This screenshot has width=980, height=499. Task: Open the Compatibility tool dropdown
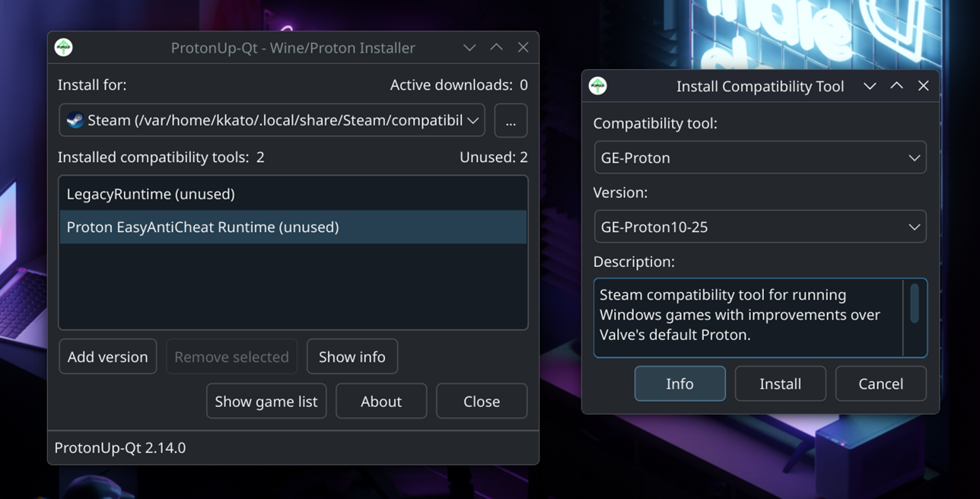click(x=760, y=157)
